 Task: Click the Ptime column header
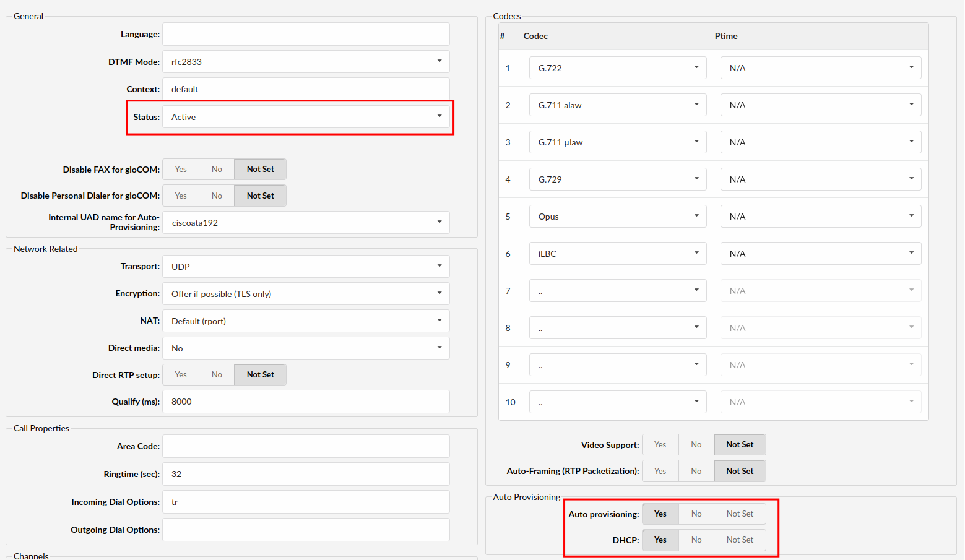pyautogui.click(x=726, y=36)
